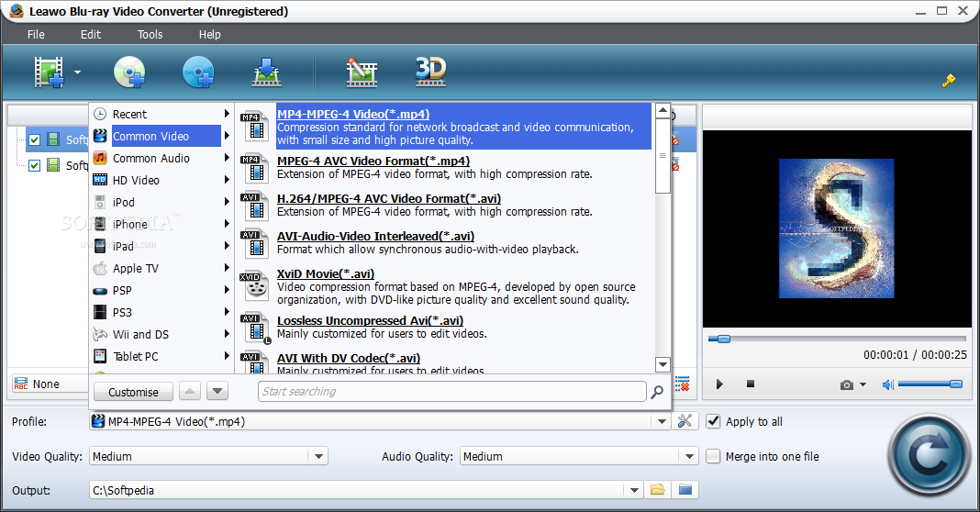Click the registration key icon
Screen dimensions: 980x512
pyautogui.click(x=949, y=81)
